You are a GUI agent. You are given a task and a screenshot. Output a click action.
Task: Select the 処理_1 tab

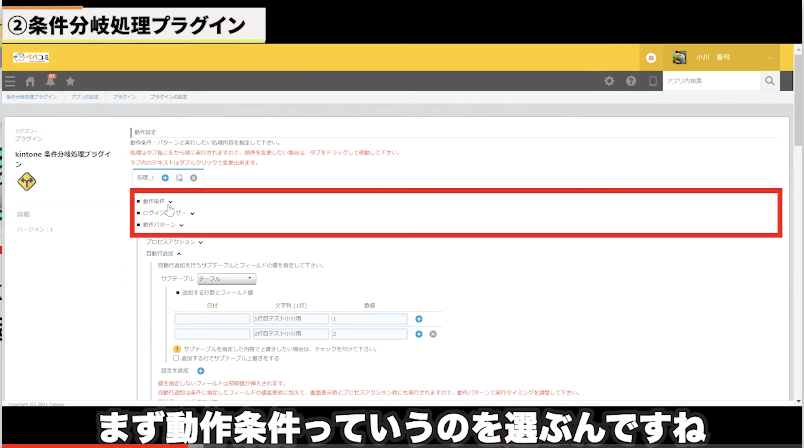(144, 177)
